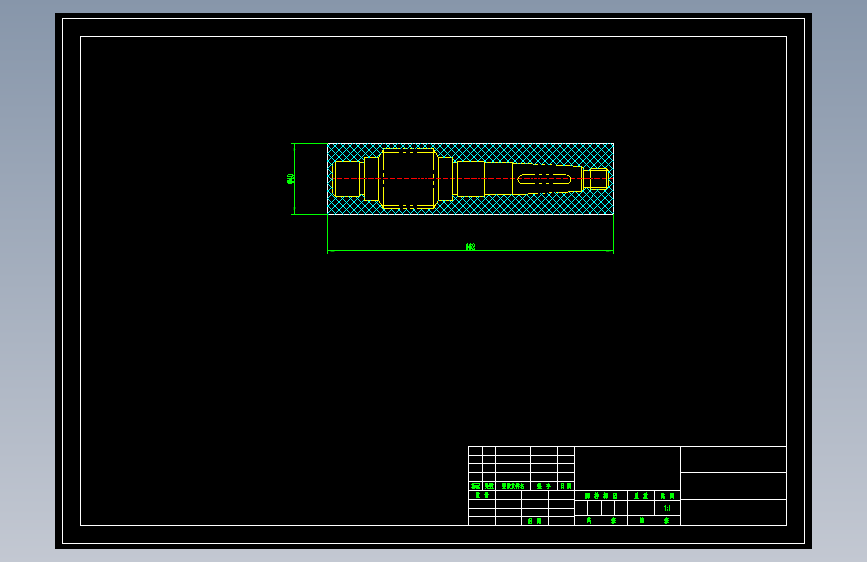Pick the horizontal overall length dimension text
The image size is (867, 562).
coord(471,247)
